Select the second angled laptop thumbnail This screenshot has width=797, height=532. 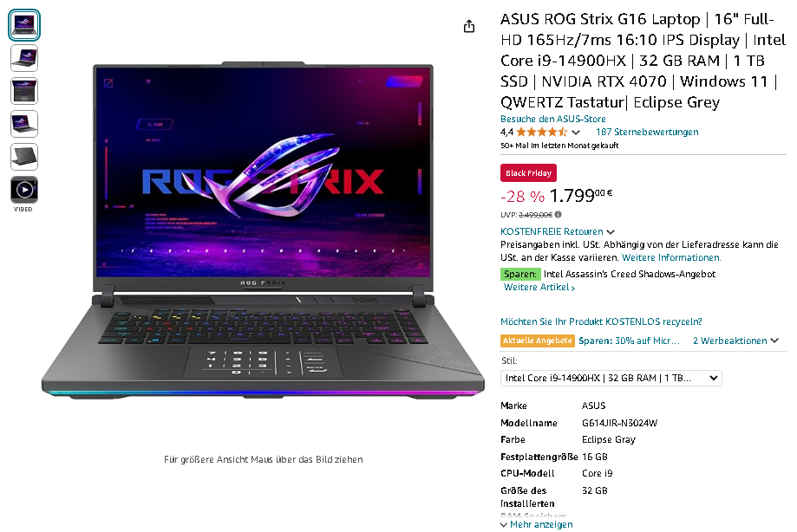(x=24, y=58)
